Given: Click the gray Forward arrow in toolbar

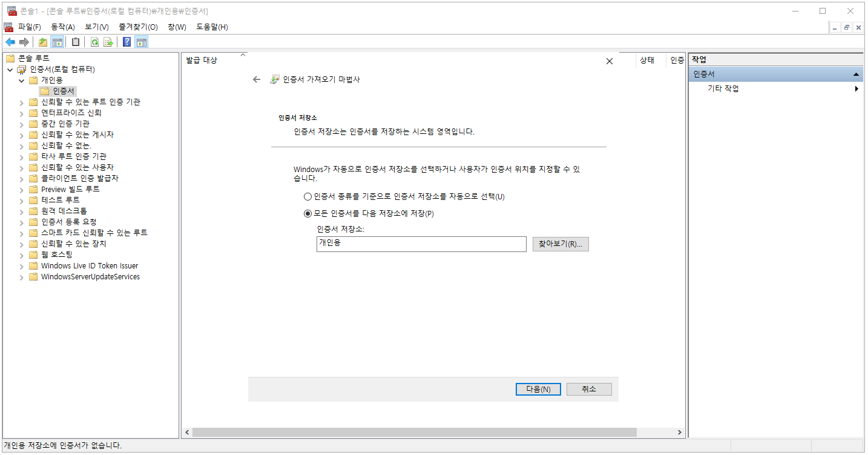Looking at the screenshot, I should [24, 42].
